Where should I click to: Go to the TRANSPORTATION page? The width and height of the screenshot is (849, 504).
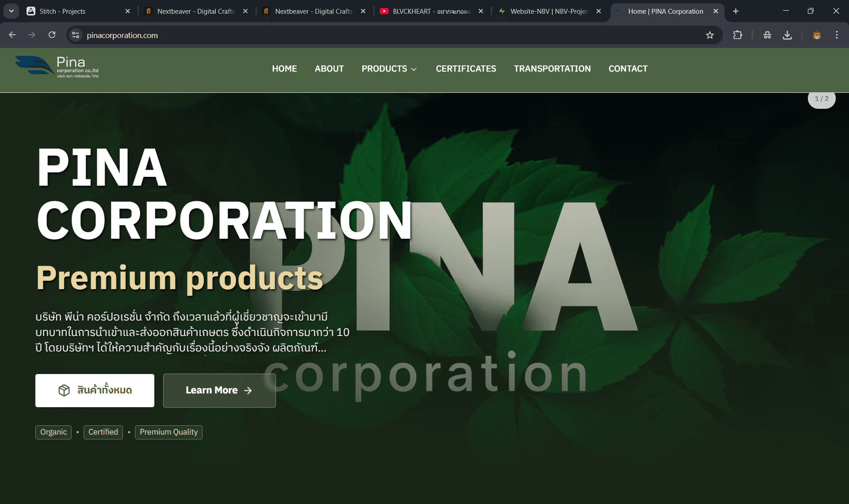(x=552, y=69)
